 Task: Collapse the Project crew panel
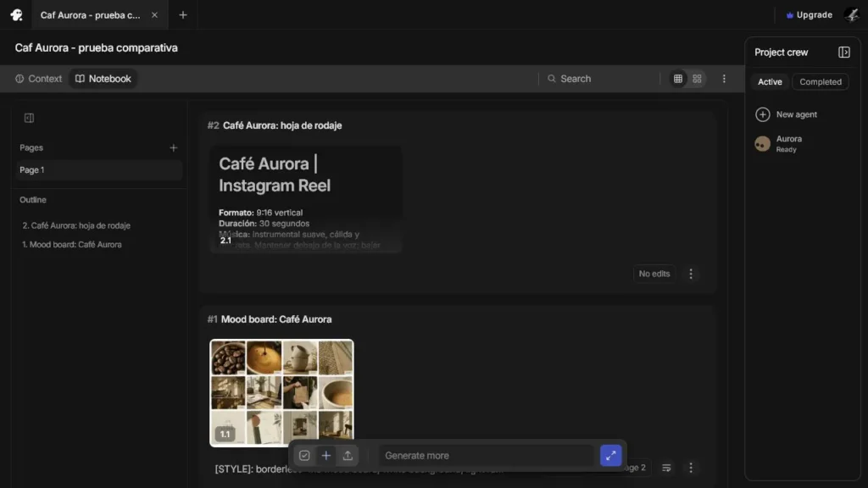(843, 52)
